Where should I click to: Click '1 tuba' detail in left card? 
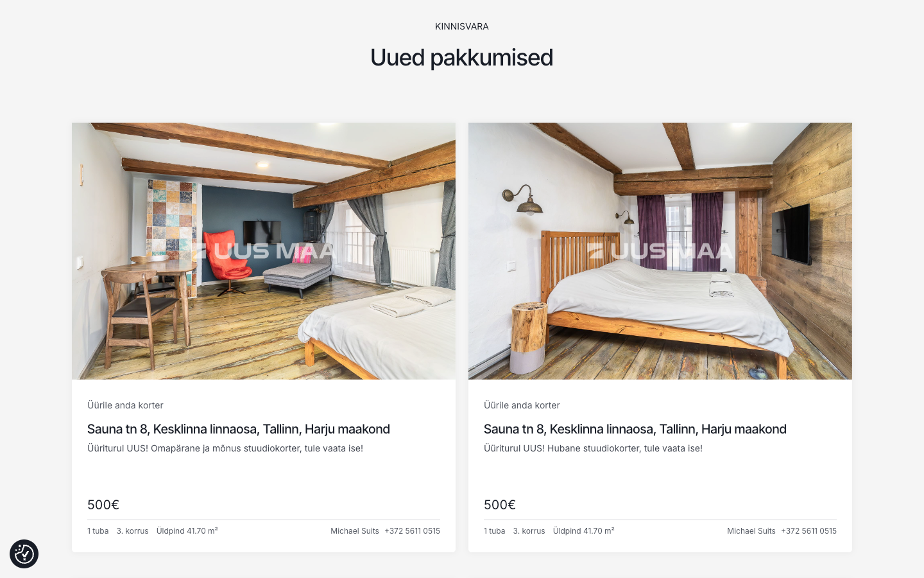point(98,531)
